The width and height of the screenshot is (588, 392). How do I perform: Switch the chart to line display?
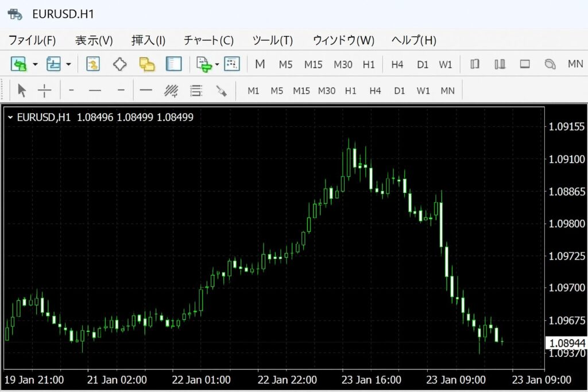(524, 64)
